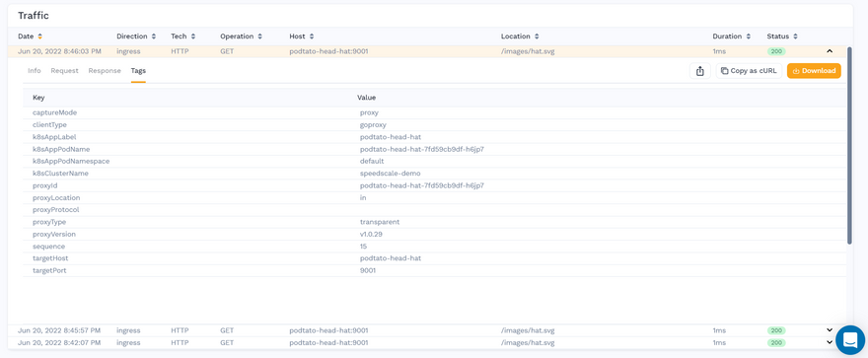Select the sequence value 15
The height and width of the screenshot is (358, 868).
363,247
